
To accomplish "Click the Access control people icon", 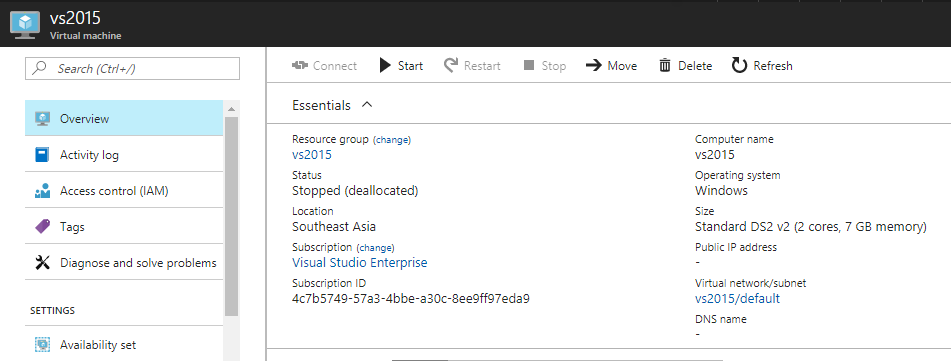I will (42, 191).
